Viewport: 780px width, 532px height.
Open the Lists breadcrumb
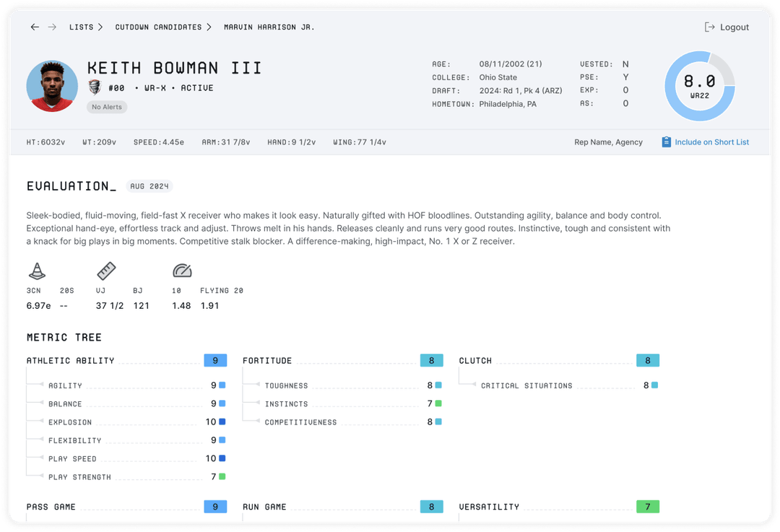[81, 27]
